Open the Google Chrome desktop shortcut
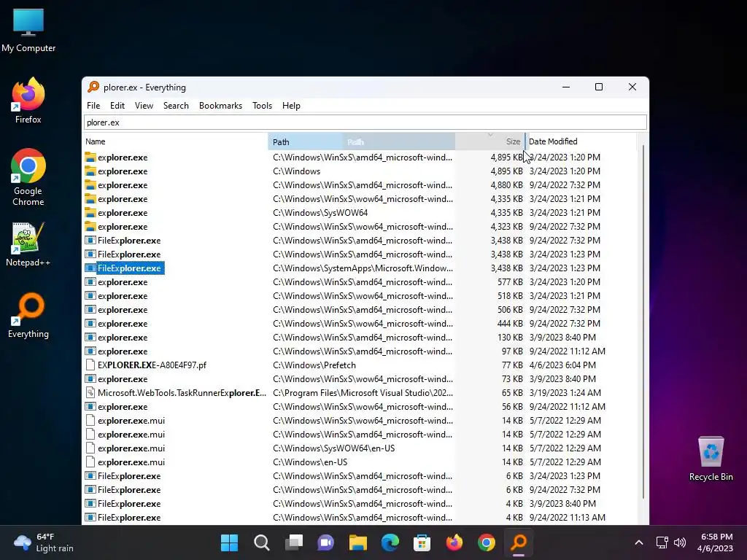Screen dimensions: 747x560 coord(28,177)
